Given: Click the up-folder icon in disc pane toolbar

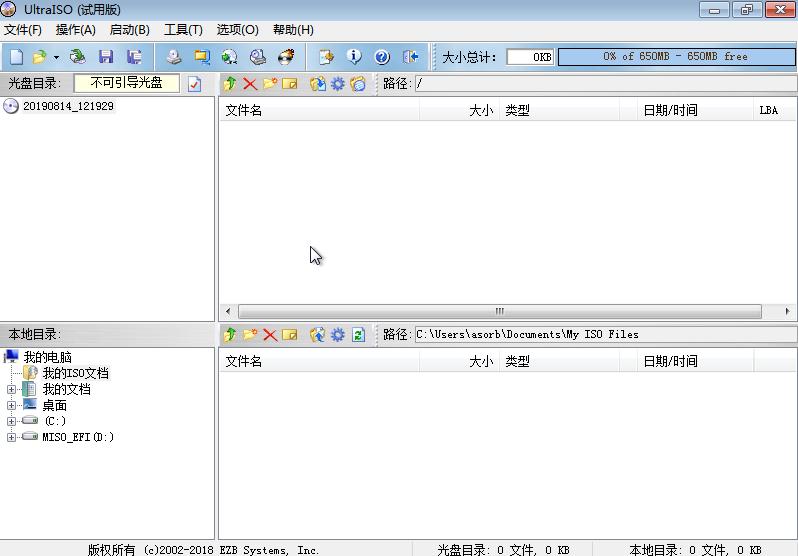Looking at the screenshot, I should coord(230,84).
